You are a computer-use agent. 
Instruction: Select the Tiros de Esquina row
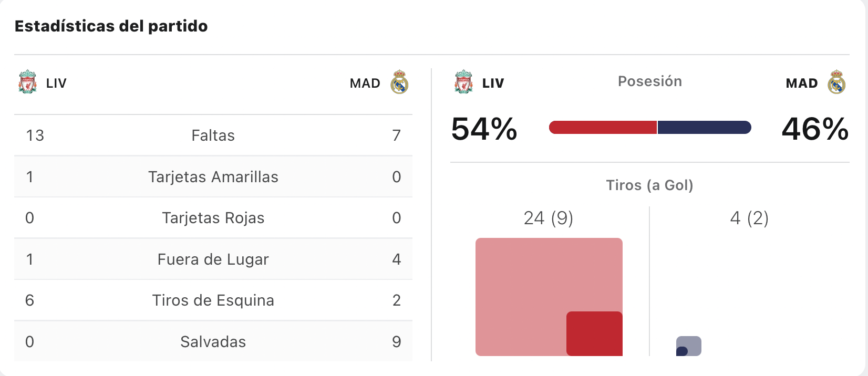click(x=213, y=300)
